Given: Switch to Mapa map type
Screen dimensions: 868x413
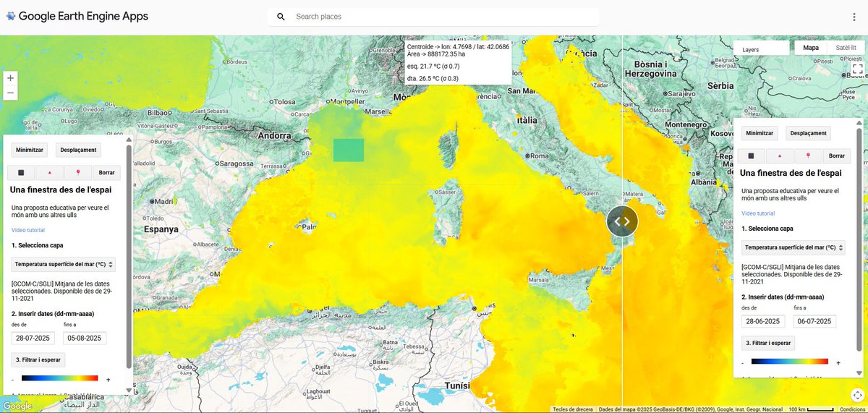Looking at the screenshot, I should point(811,48).
